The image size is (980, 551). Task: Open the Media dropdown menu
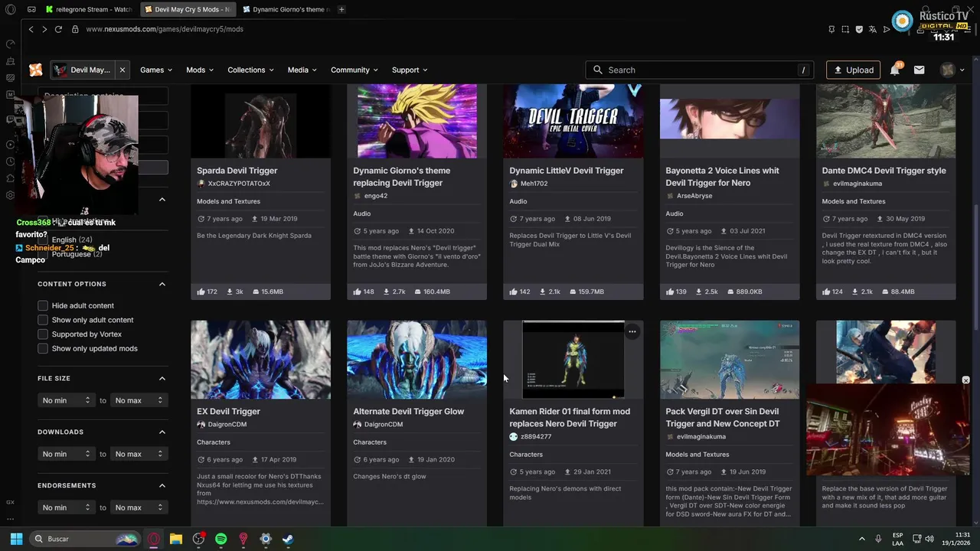click(302, 70)
